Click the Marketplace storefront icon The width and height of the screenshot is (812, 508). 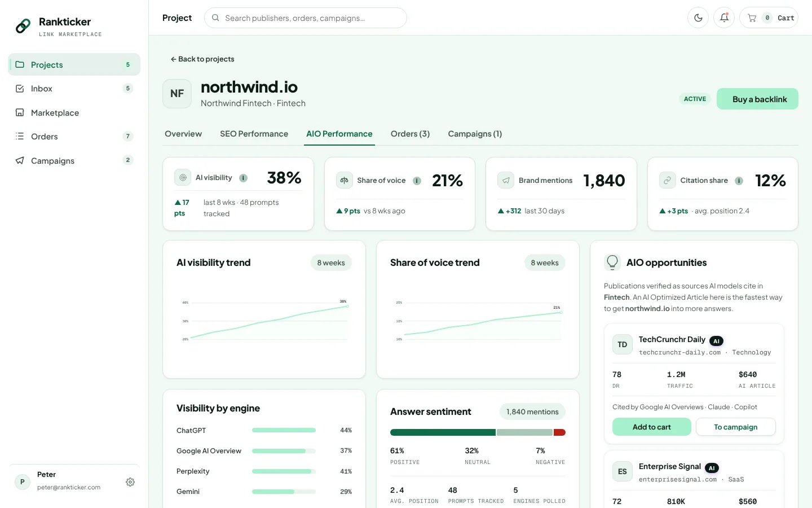pyautogui.click(x=20, y=112)
